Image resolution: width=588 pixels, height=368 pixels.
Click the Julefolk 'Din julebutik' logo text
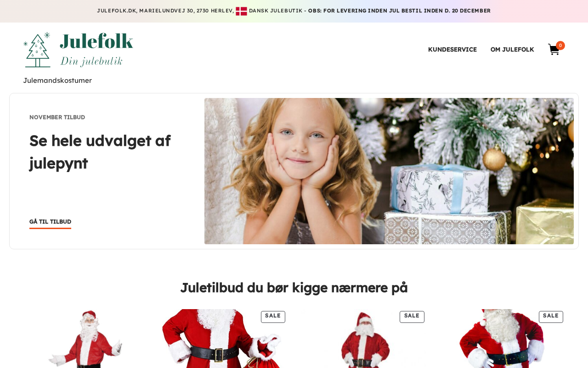(96, 50)
